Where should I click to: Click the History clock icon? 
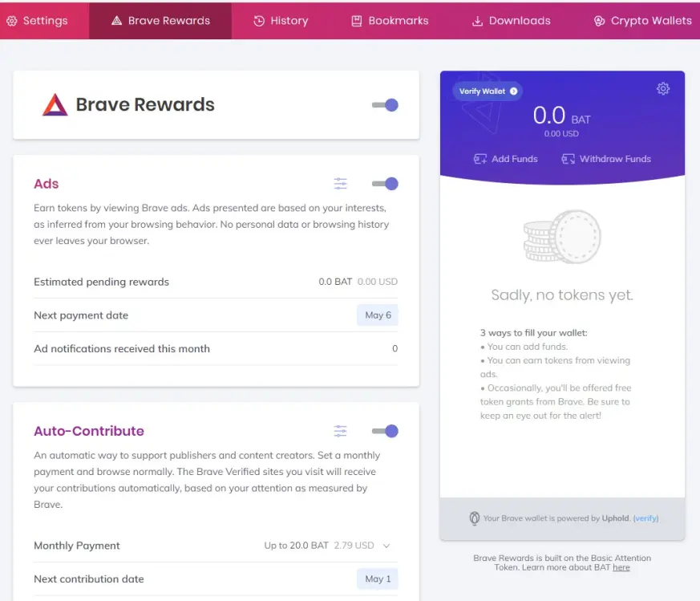tap(259, 21)
